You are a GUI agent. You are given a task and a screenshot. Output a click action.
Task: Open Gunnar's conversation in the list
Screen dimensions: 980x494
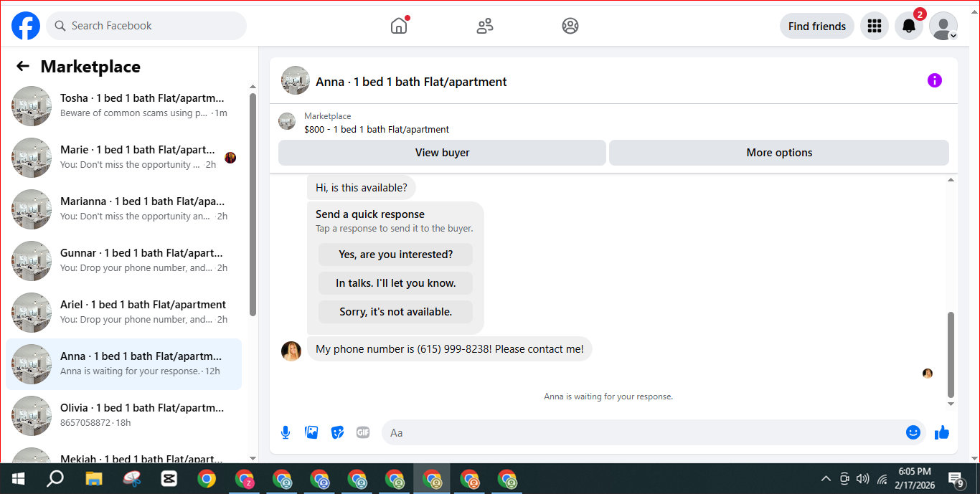point(123,261)
